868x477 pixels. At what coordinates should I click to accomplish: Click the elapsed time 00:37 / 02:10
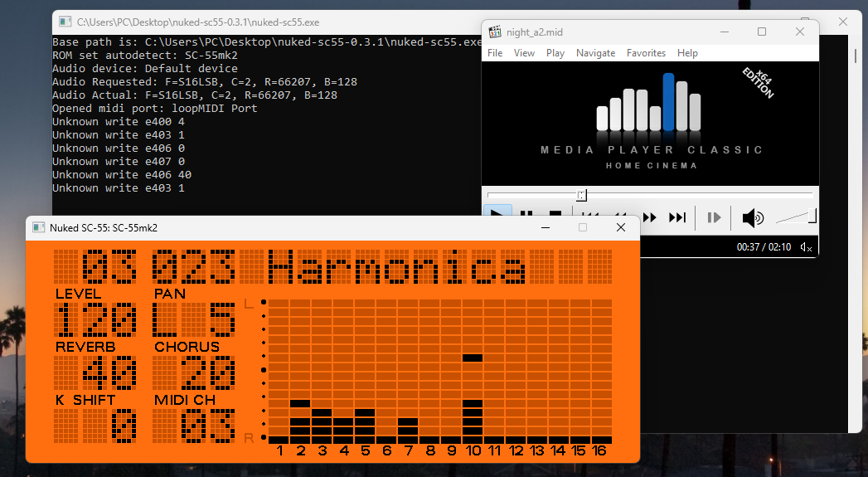764,247
